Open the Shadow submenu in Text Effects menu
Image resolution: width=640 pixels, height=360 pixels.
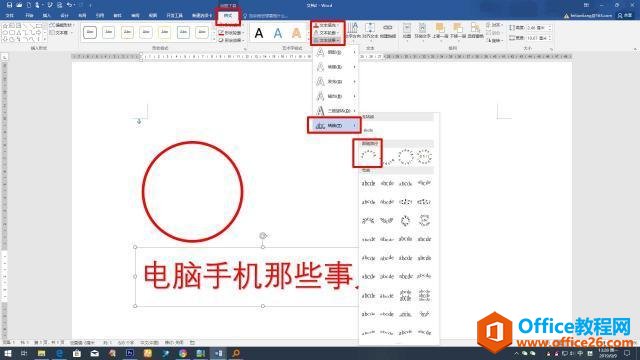click(336, 52)
